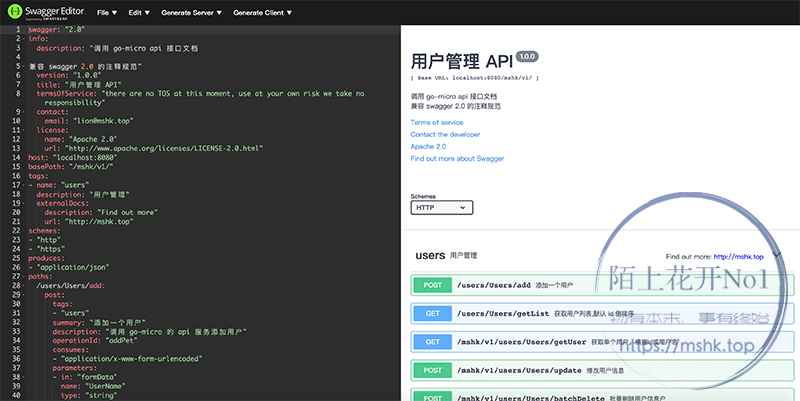
Task: Collapse the users tag section chevron
Action: coord(778,255)
